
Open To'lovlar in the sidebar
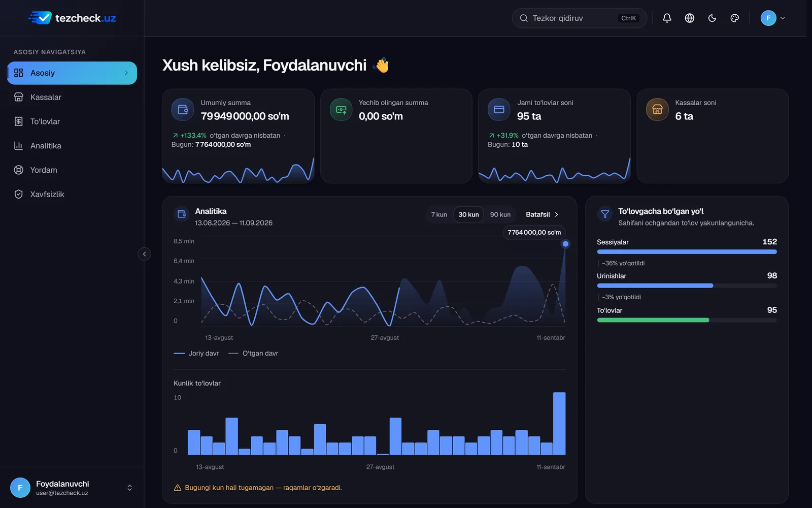coord(72,121)
